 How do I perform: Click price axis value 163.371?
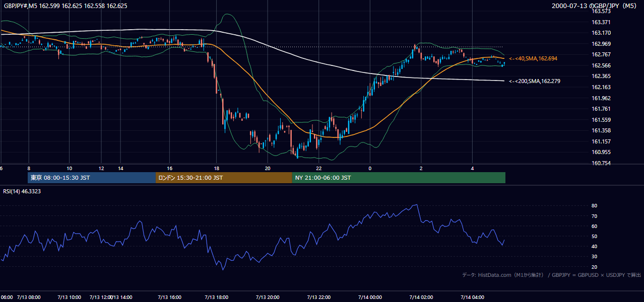601,22
